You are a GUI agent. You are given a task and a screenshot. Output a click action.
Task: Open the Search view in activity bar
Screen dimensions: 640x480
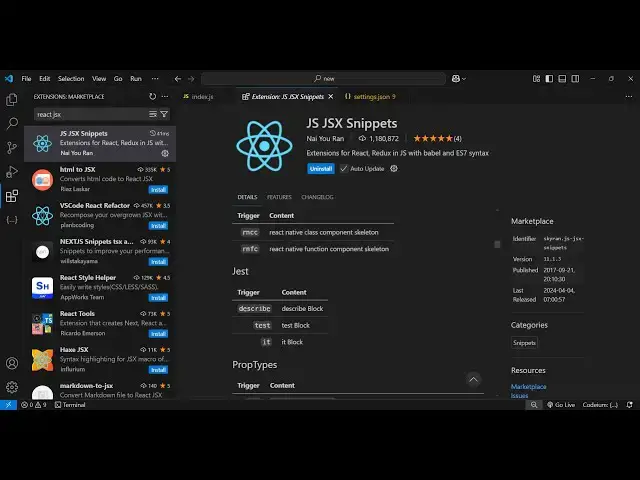point(12,123)
